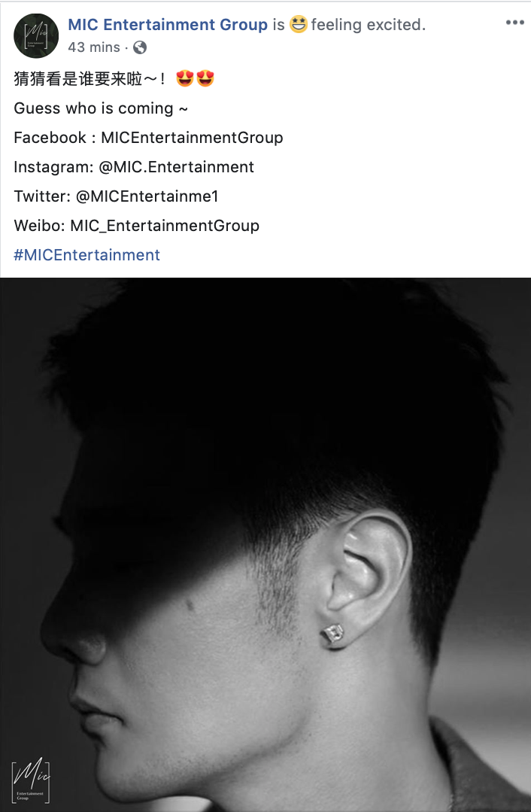Click the Instagram @MIC.Entertainment handle line
Viewport: 531px width, 812px height.
134,167
